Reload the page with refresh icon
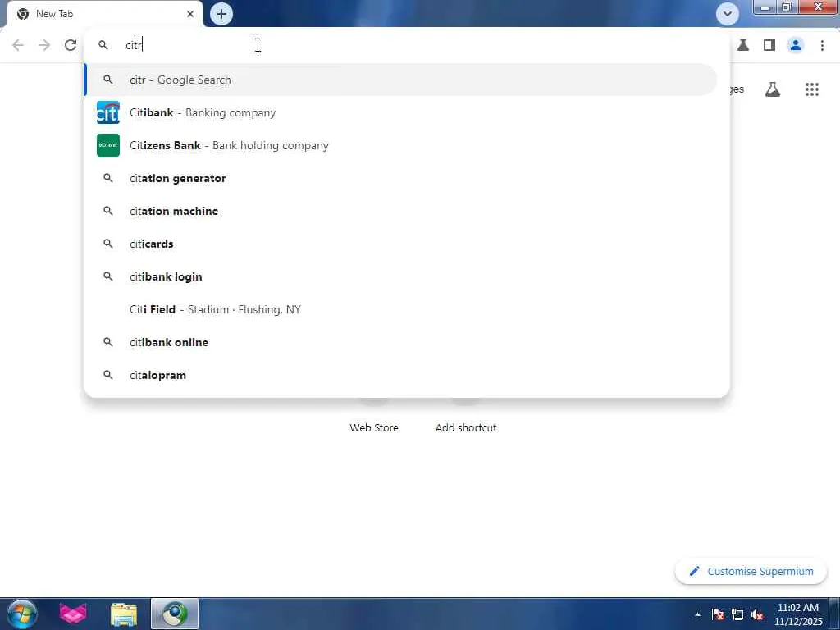This screenshot has width=840, height=630. (x=71, y=45)
